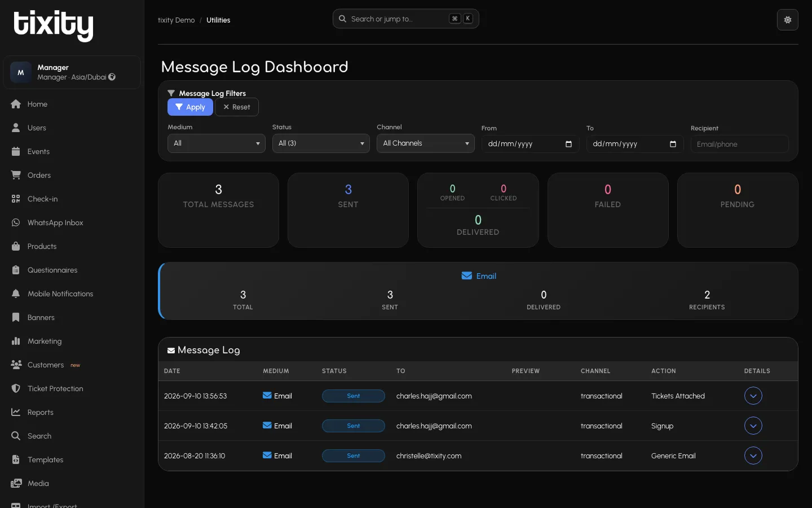Click the Check-in QR icon

click(16, 199)
